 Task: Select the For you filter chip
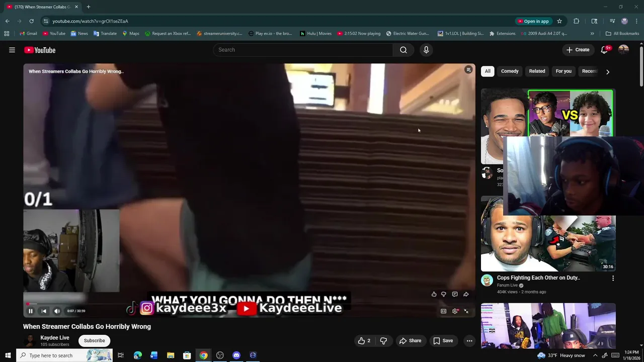click(563, 71)
